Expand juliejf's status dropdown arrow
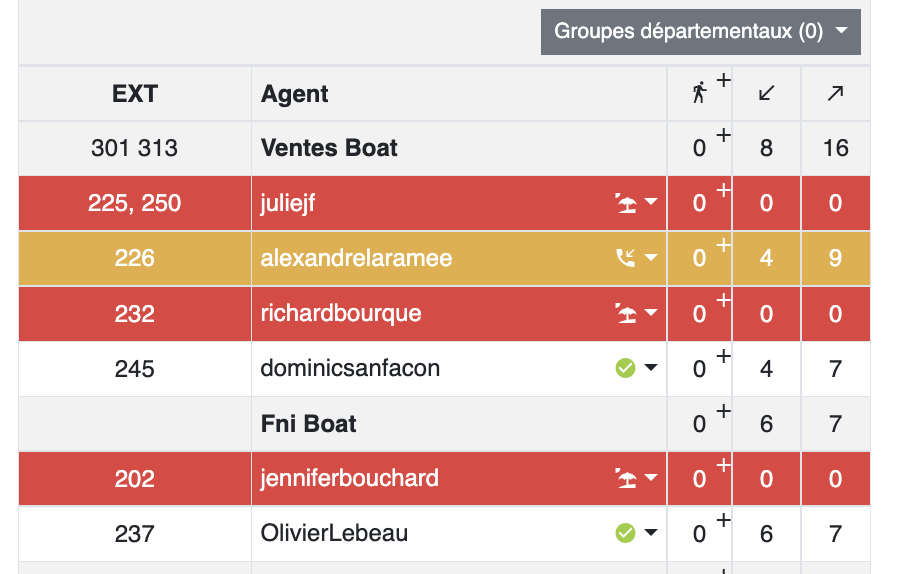Screen dimensions: 898x574 651,202
